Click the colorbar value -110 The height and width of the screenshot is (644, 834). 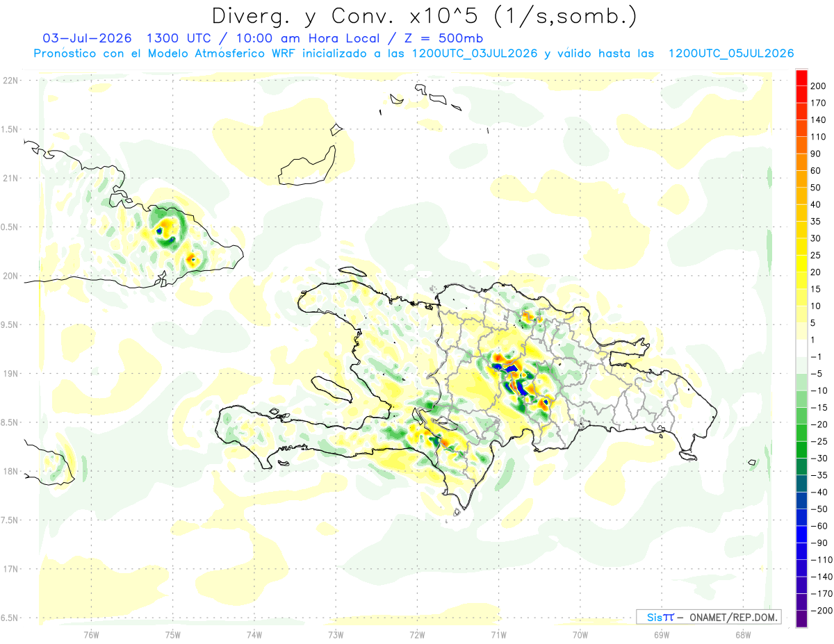coord(820,559)
